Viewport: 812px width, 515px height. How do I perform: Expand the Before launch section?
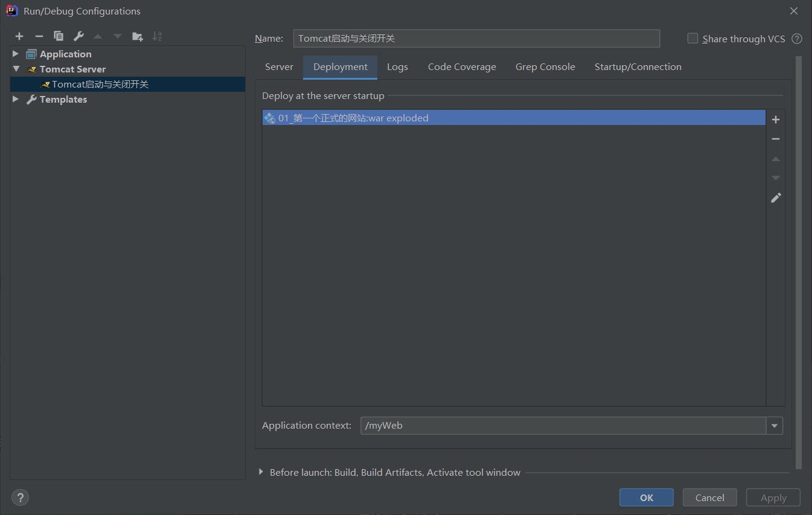pyautogui.click(x=261, y=472)
